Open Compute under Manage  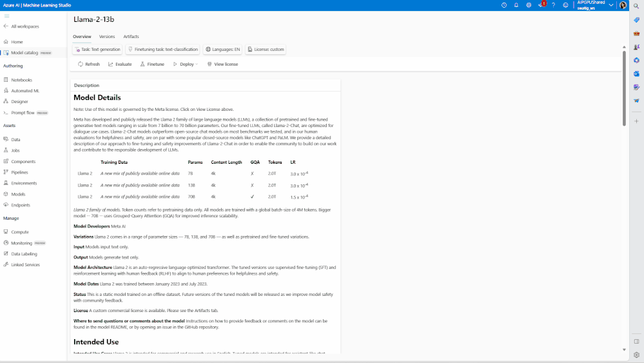[x=16, y=232]
